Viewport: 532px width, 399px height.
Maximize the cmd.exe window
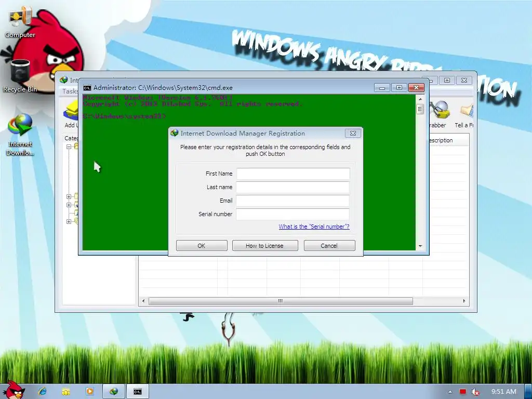pyautogui.click(x=399, y=88)
